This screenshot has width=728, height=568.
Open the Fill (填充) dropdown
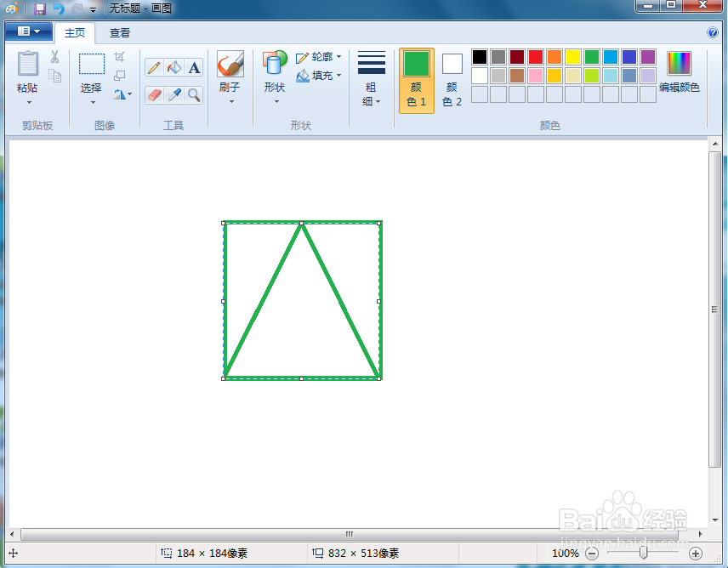point(319,75)
